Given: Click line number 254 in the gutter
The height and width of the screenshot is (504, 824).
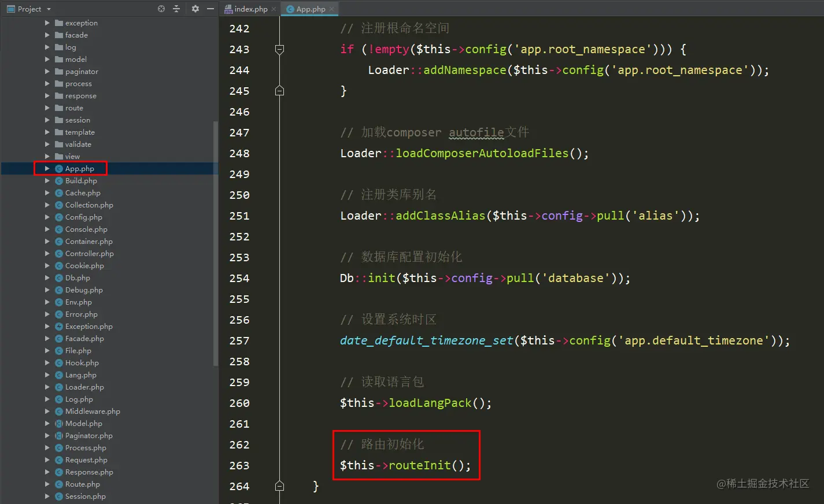Looking at the screenshot, I should [239, 278].
